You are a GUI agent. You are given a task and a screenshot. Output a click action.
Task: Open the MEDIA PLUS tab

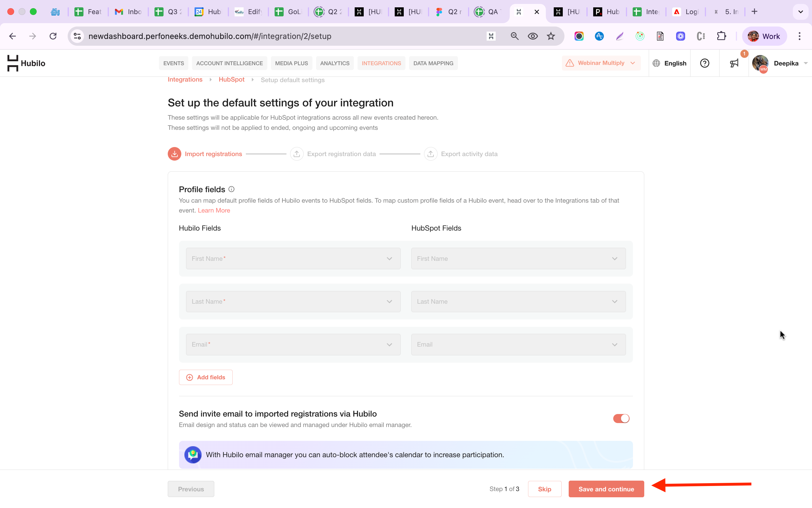(x=291, y=63)
